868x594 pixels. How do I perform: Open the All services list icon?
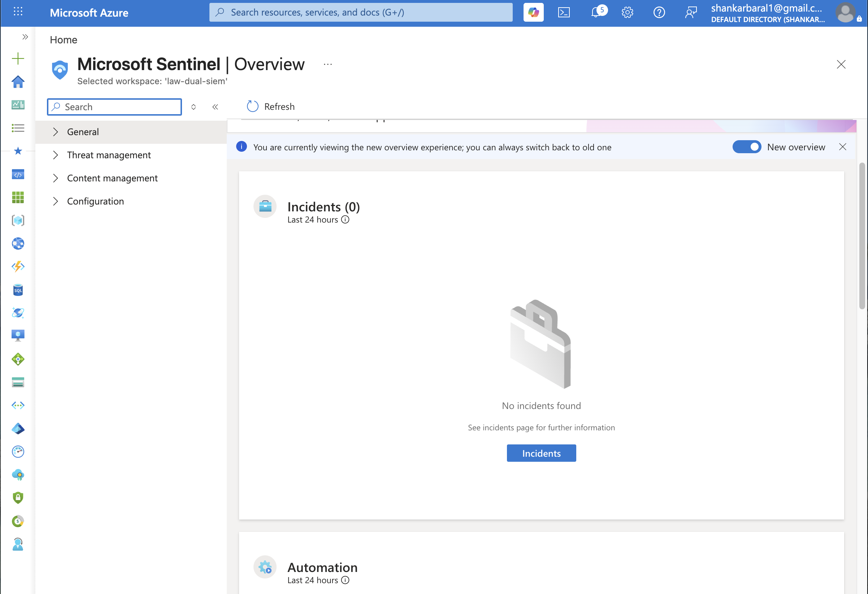click(18, 128)
